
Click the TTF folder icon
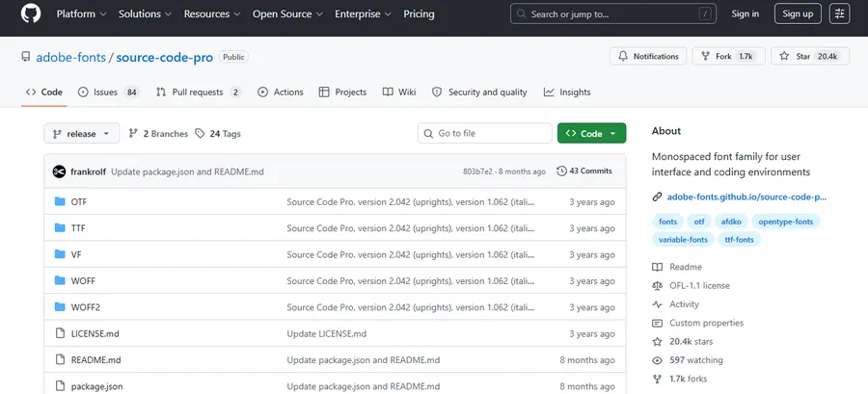pos(60,228)
